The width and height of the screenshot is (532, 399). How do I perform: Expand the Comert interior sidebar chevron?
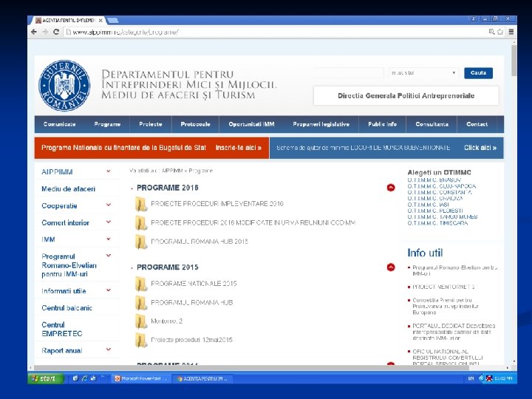click(x=109, y=222)
